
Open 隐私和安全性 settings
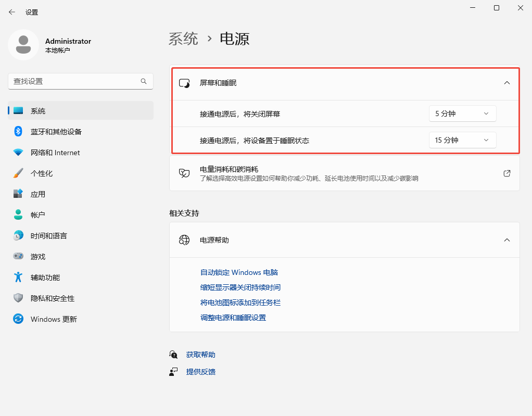click(81, 298)
